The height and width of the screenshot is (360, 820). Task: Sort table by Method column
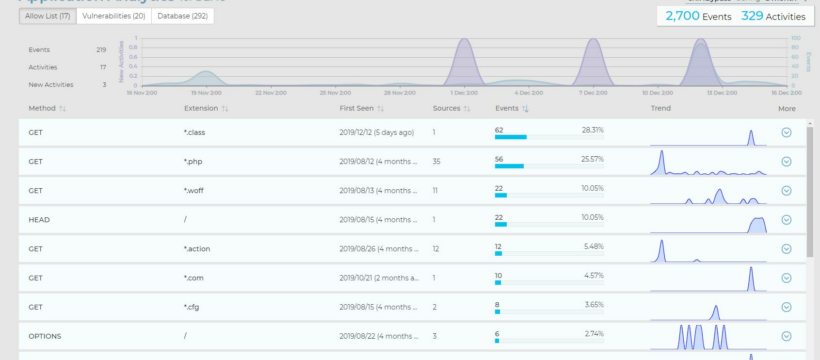(47, 108)
